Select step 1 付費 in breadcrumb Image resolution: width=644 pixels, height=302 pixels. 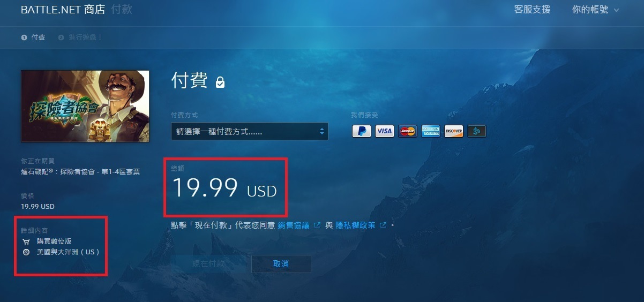(33, 37)
